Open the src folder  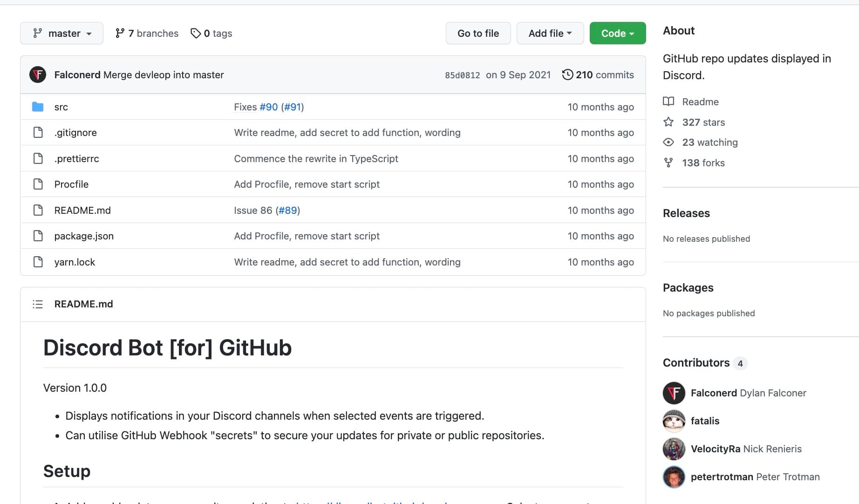click(61, 107)
